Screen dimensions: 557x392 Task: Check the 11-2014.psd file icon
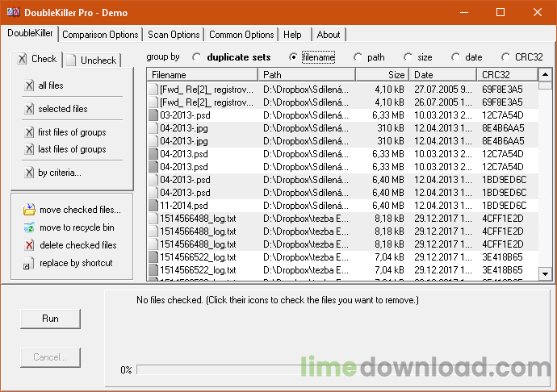click(153, 206)
